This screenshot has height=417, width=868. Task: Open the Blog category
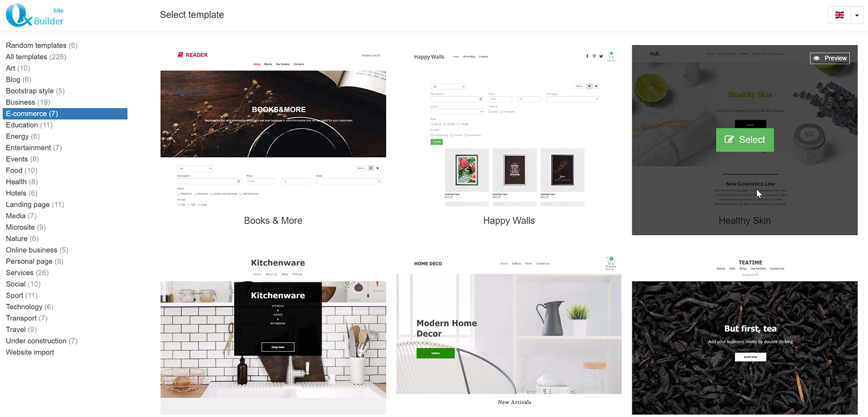18,80
